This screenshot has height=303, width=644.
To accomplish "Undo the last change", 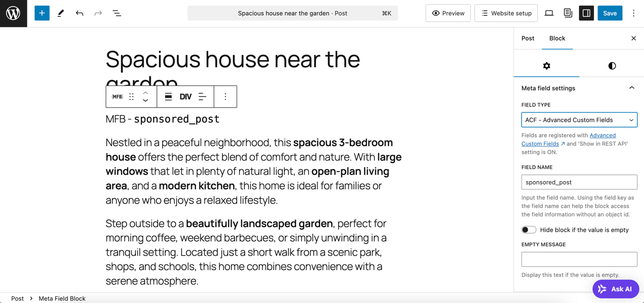I will (79, 13).
